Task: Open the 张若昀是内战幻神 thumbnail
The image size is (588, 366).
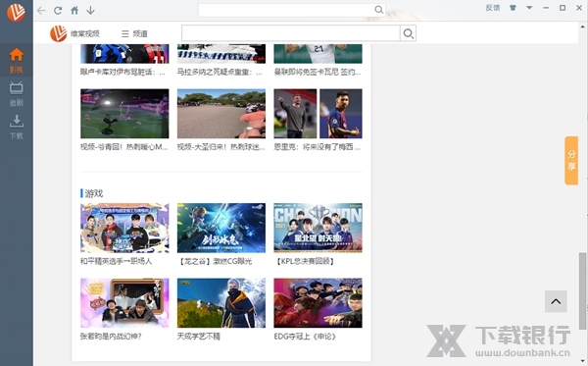Action: [124, 303]
